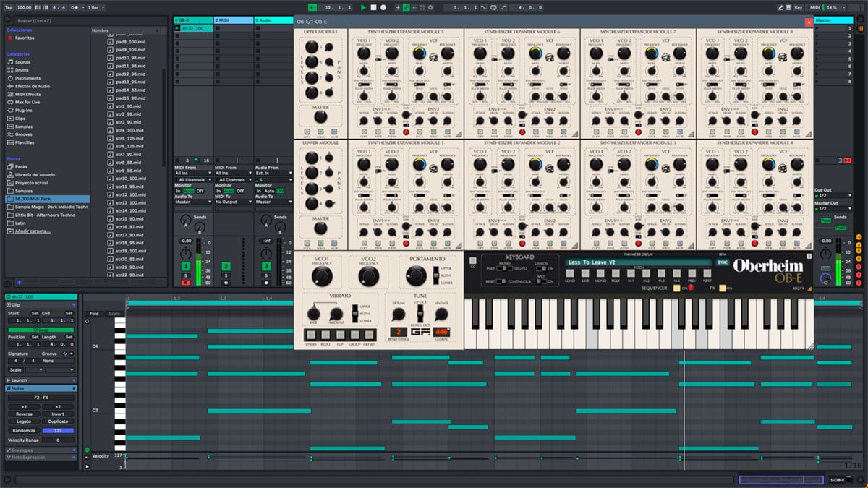Click the Invert notes button
The height and width of the screenshot is (488, 868).
[x=58, y=414]
